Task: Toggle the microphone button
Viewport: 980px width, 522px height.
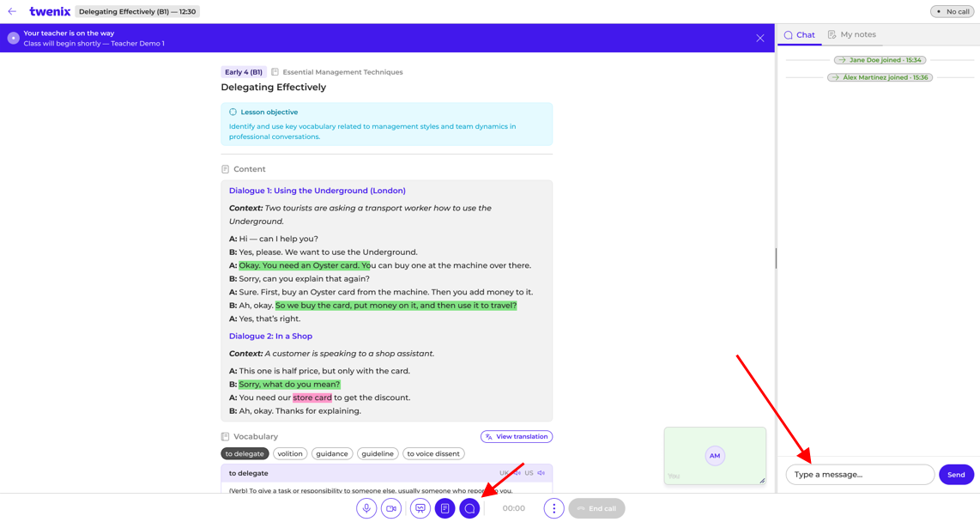Action: point(366,508)
